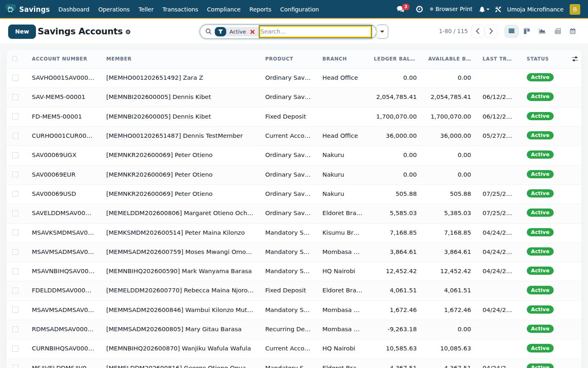Click ledger balance -9,263.18

pyautogui.click(x=402, y=329)
